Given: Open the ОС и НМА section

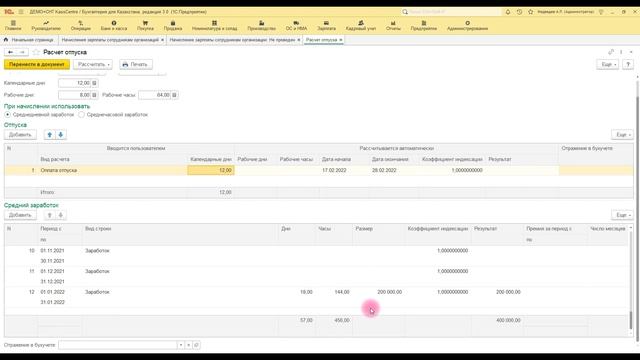Looking at the screenshot, I should click(x=296, y=26).
